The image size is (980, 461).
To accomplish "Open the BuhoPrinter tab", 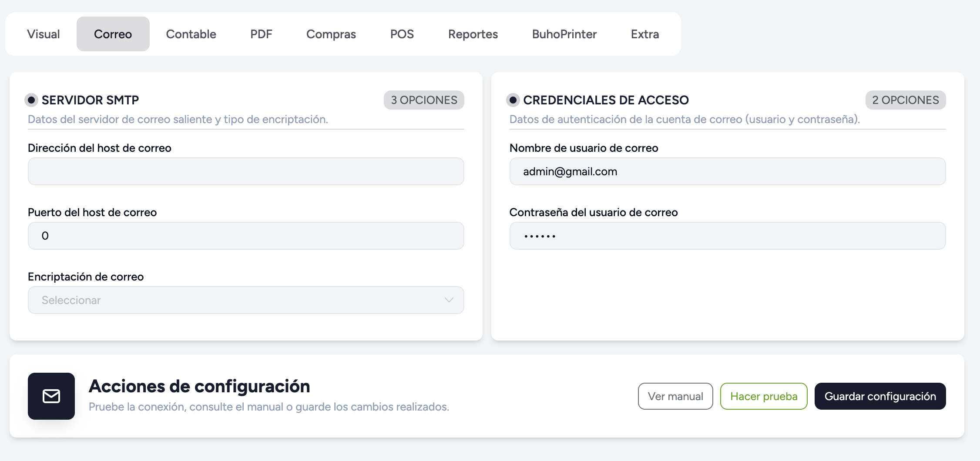I will (564, 34).
